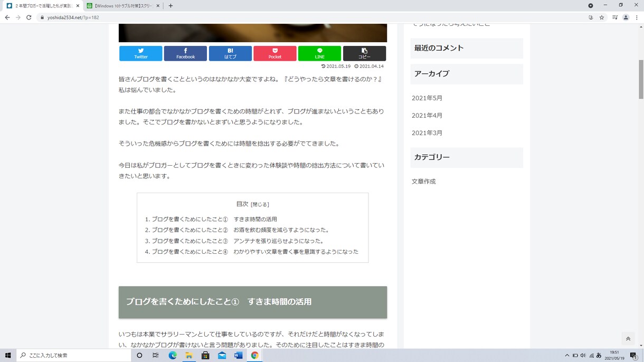The height and width of the screenshot is (362, 644).
Task: Jump to TOC item ④ わかりやすい文章
Action: (255, 252)
